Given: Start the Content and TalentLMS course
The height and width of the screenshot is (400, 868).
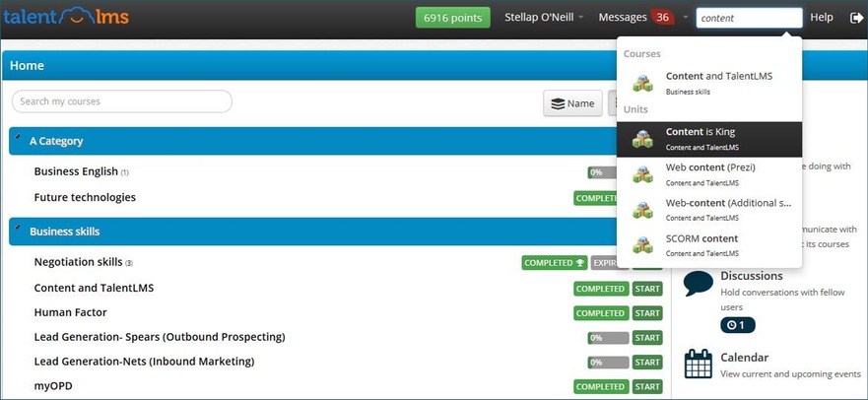Looking at the screenshot, I should tap(647, 289).
